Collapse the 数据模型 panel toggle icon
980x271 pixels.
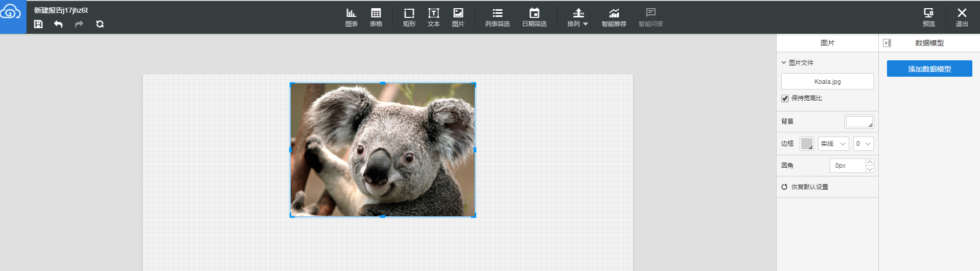887,43
